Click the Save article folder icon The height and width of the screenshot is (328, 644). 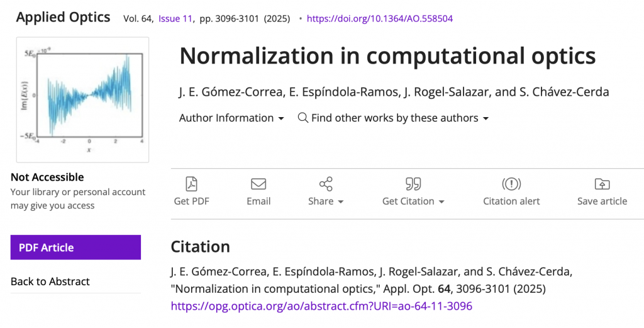tap(602, 184)
